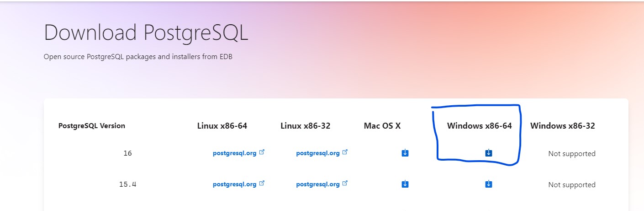Click the Mac OS X column header

(x=382, y=125)
